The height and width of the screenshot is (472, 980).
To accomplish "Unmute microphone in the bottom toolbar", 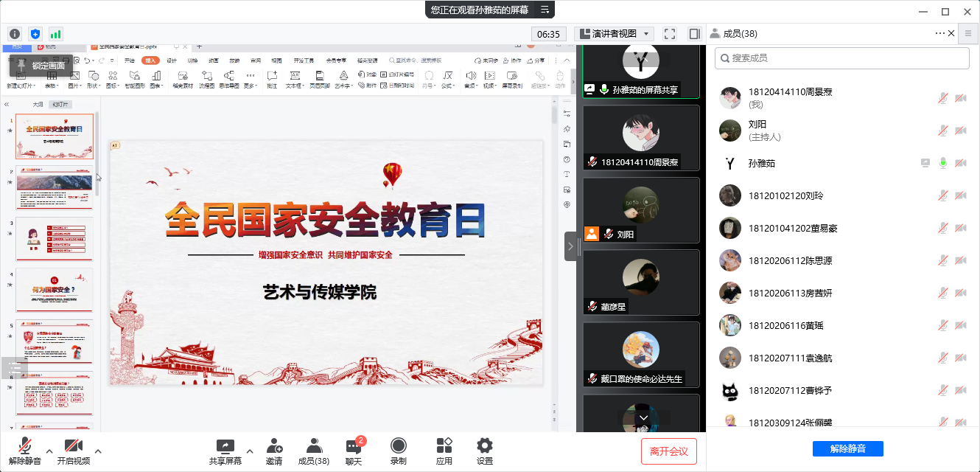I will pos(25,451).
